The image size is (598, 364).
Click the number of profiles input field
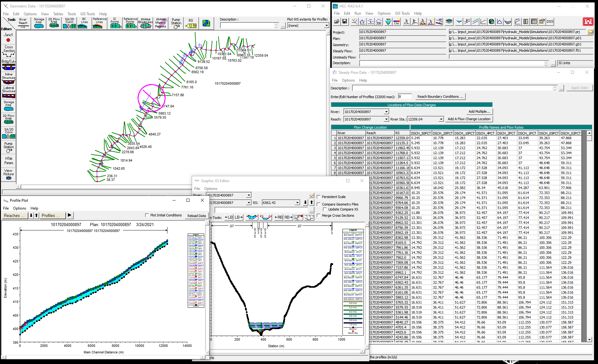[404, 97]
